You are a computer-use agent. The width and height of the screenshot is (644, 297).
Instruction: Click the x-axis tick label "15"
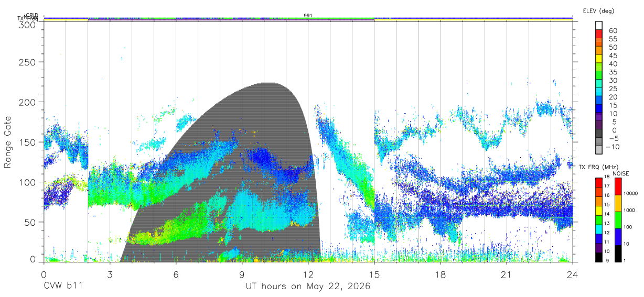tap(374, 274)
